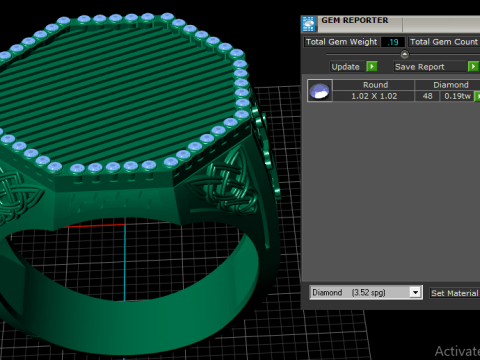Screen dimensions: 480x360
Task: Click the Total Gem Count label
Action: click(x=444, y=42)
